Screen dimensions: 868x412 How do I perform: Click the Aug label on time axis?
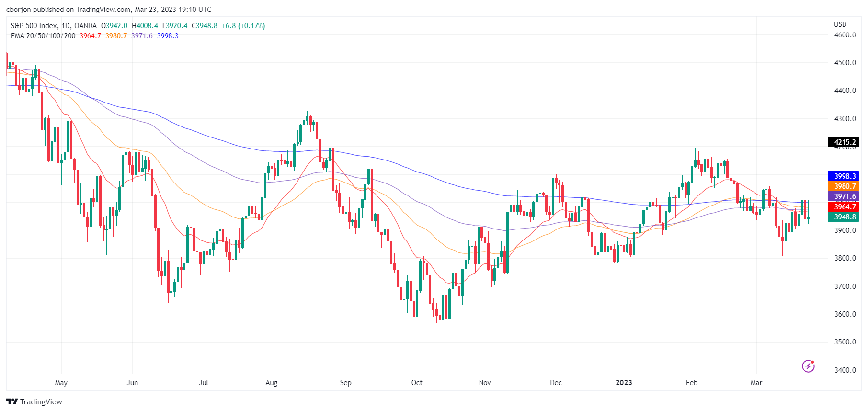pos(272,383)
